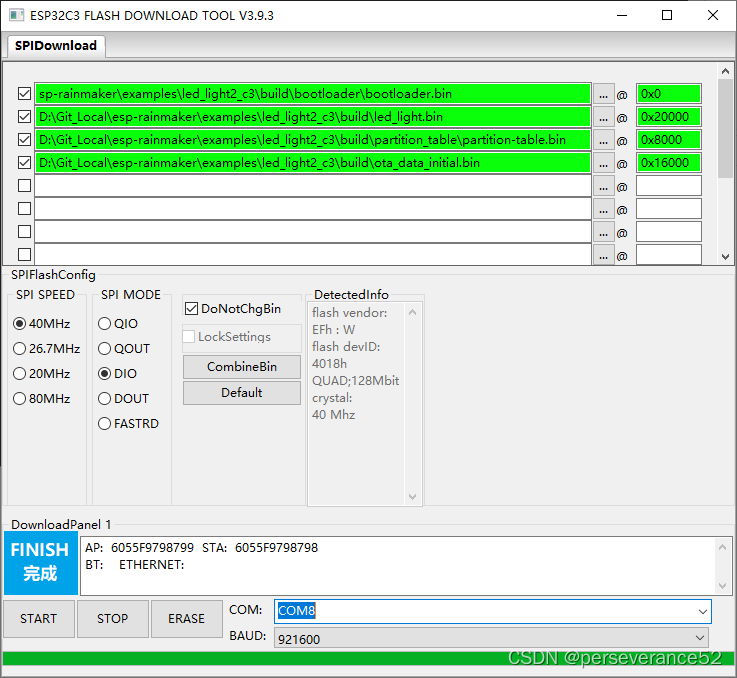Select FASTRD SPI mode
Screen dimensions: 737x678
pos(128,423)
